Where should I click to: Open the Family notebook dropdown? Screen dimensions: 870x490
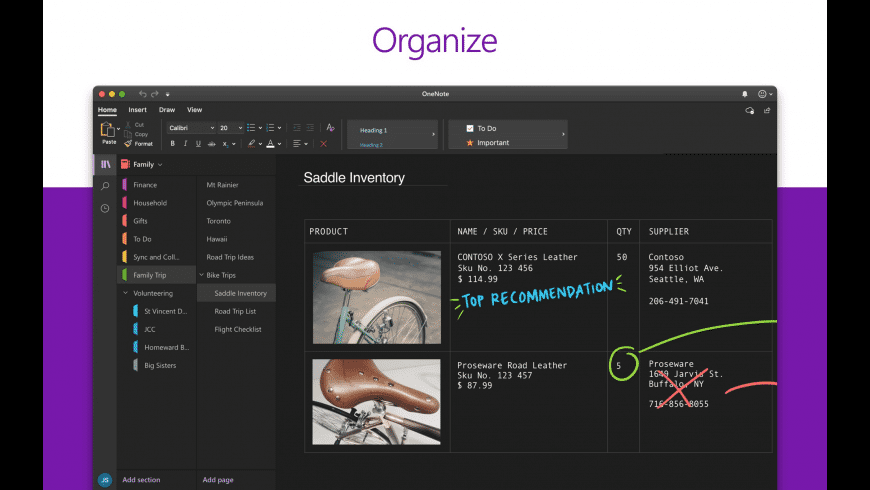pos(142,164)
